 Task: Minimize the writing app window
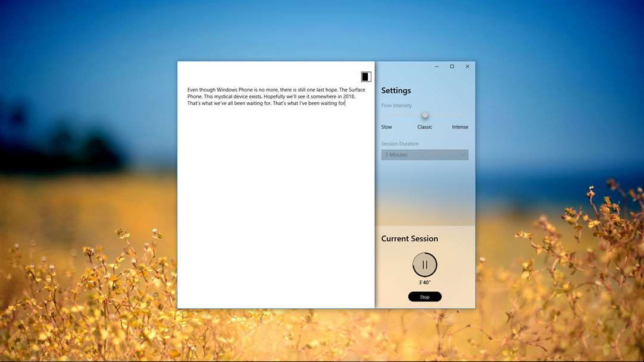click(x=436, y=67)
